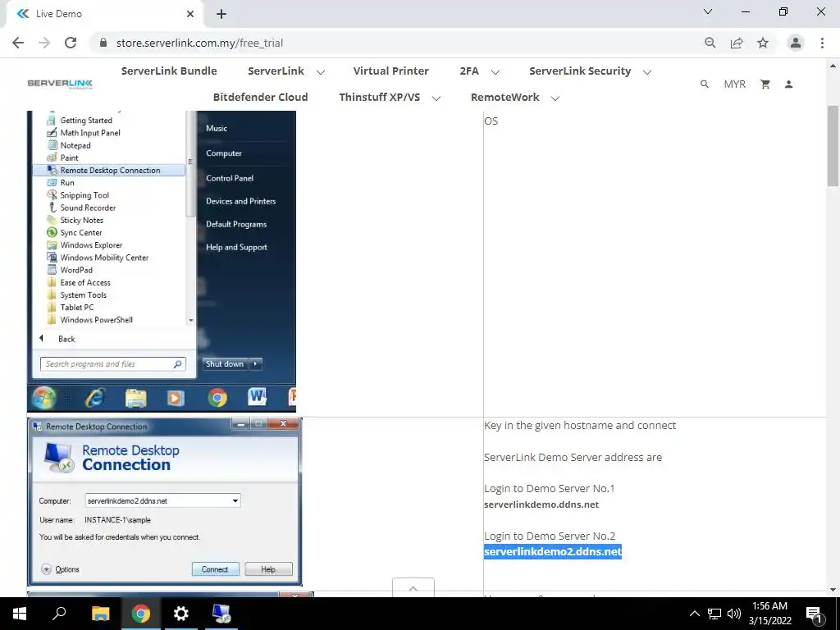Viewport: 840px width, 630px height.
Task: Open the volume speaker tray icon
Action: [x=734, y=614]
